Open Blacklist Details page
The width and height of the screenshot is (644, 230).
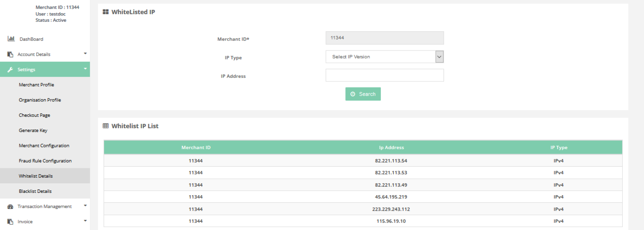pyautogui.click(x=35, y=191)
